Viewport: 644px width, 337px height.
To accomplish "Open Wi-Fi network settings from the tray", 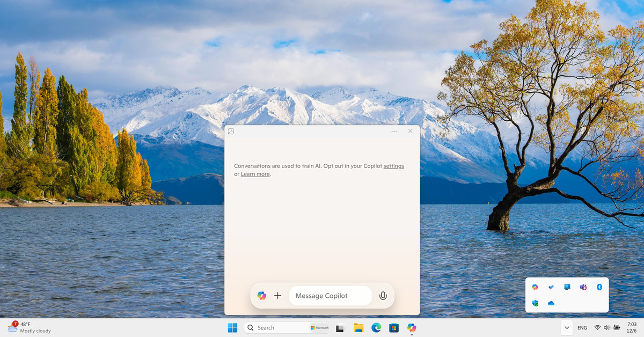I will point(597,327).
